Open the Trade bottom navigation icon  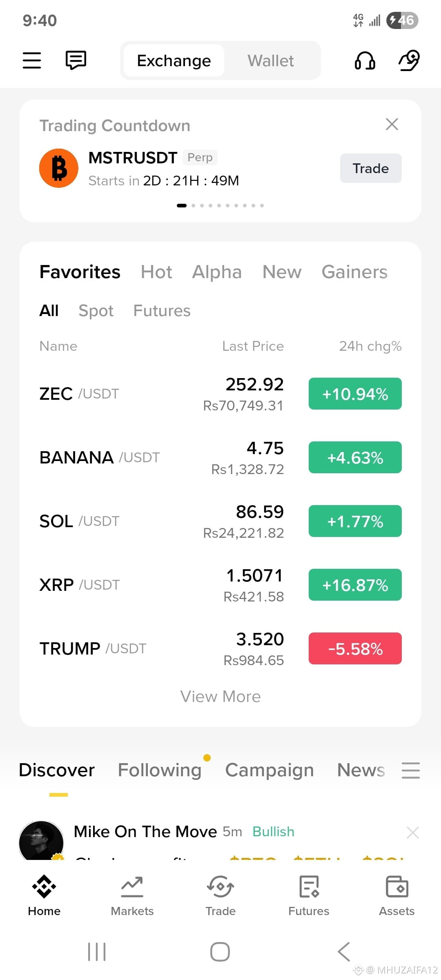tap(220, 896)
